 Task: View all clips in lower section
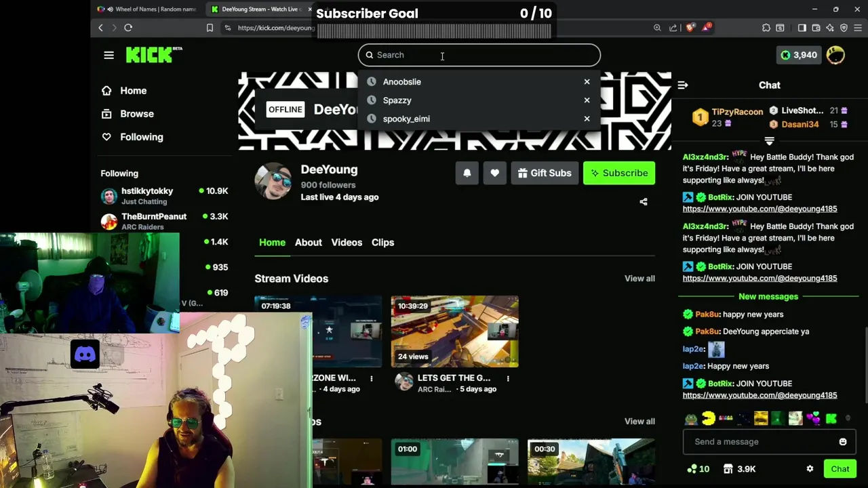tap(639, 422)
